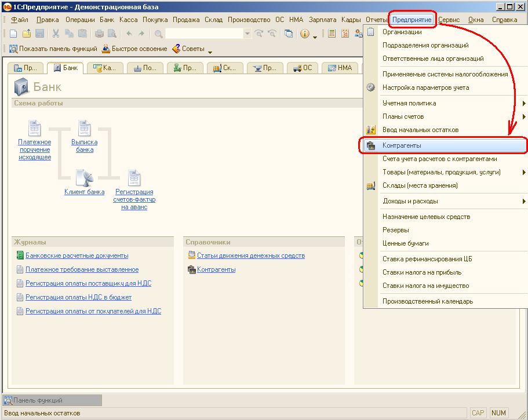Click the Help information toolbar icon

click(x=305, y=34)
